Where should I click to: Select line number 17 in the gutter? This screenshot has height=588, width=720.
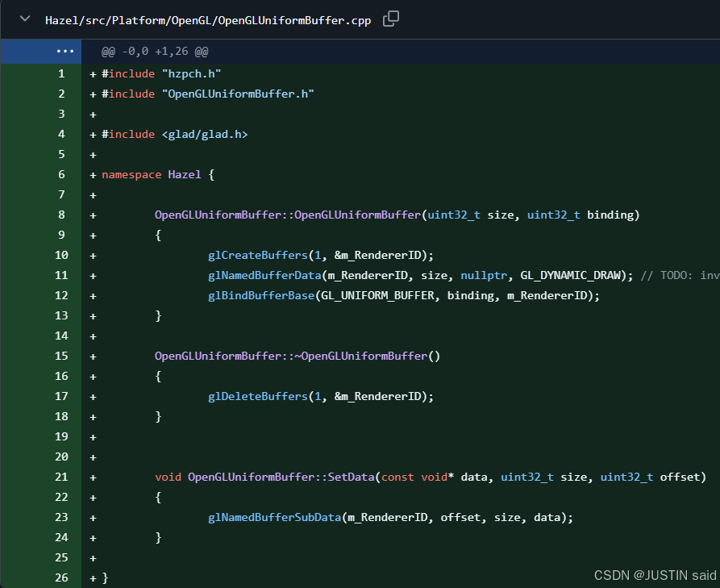click(x=61, y=397)
